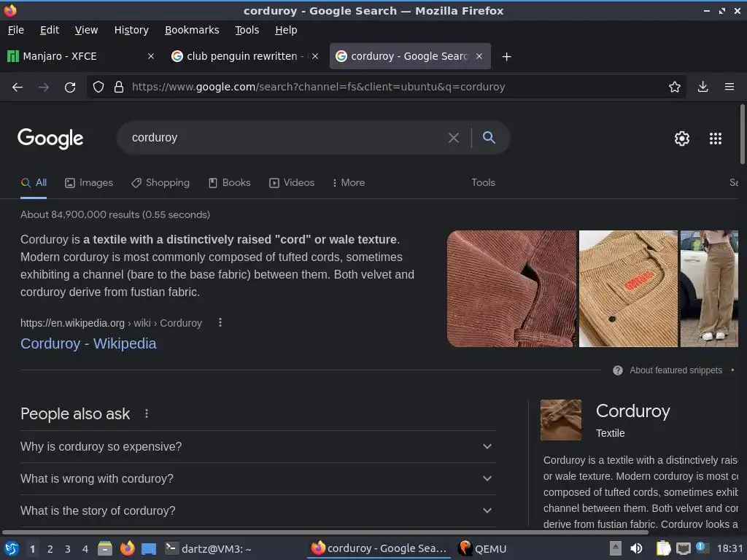Click the horizontal page scrollbar

click(x=325, y=532)
